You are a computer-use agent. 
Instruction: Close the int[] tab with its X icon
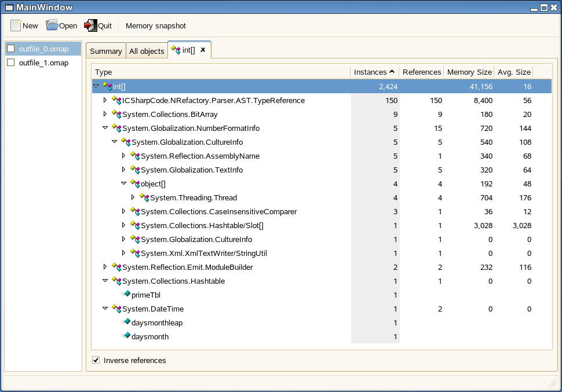[x=203, y=50]
